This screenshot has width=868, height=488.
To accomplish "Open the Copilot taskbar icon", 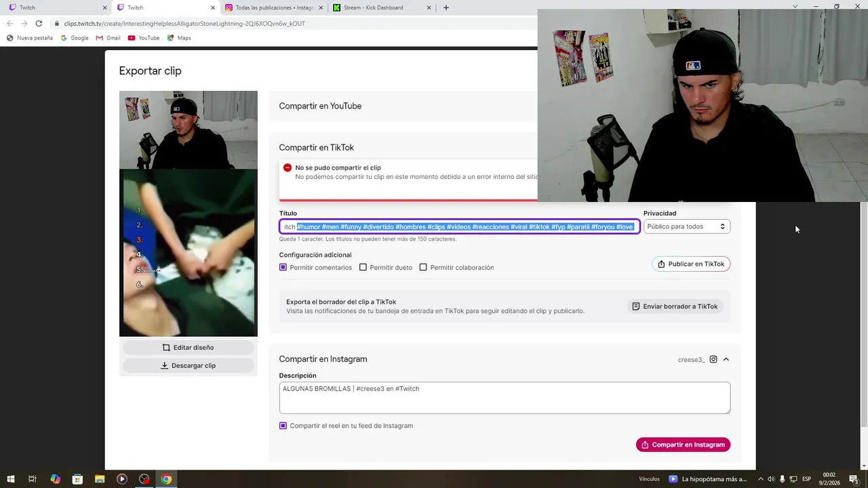I will (x=55, y=479).
